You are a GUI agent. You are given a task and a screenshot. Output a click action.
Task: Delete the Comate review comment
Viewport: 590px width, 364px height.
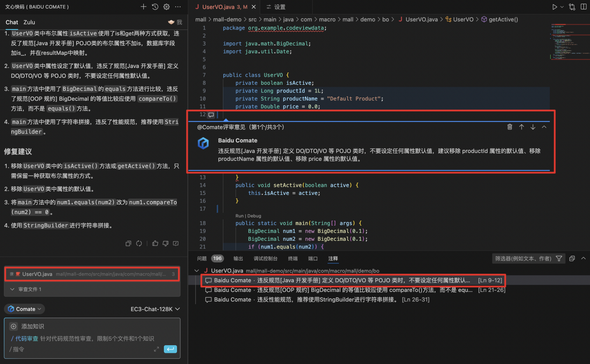[x=510, y=127]
